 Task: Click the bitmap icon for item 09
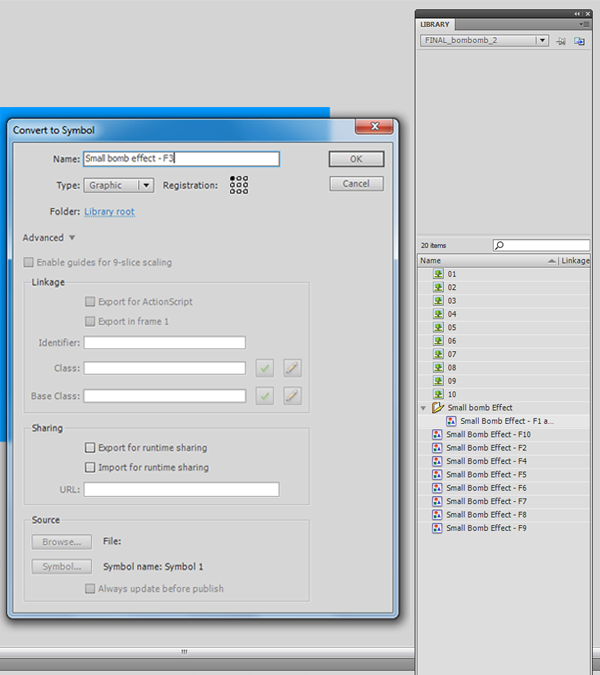(438, 381)
